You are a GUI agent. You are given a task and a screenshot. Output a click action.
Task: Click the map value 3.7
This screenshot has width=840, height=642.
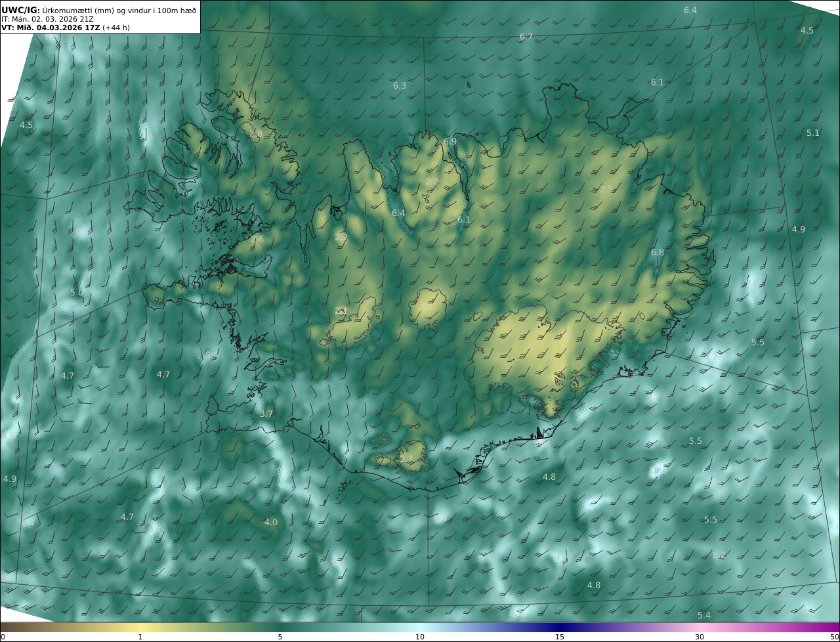pyautogui.click(x=266, y=414)
